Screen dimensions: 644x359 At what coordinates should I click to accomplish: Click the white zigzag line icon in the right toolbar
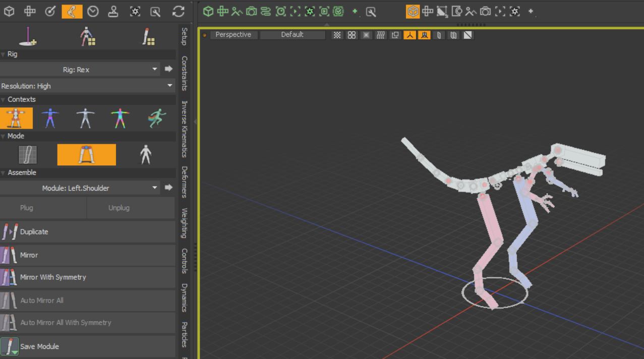[x=471, y=11]
